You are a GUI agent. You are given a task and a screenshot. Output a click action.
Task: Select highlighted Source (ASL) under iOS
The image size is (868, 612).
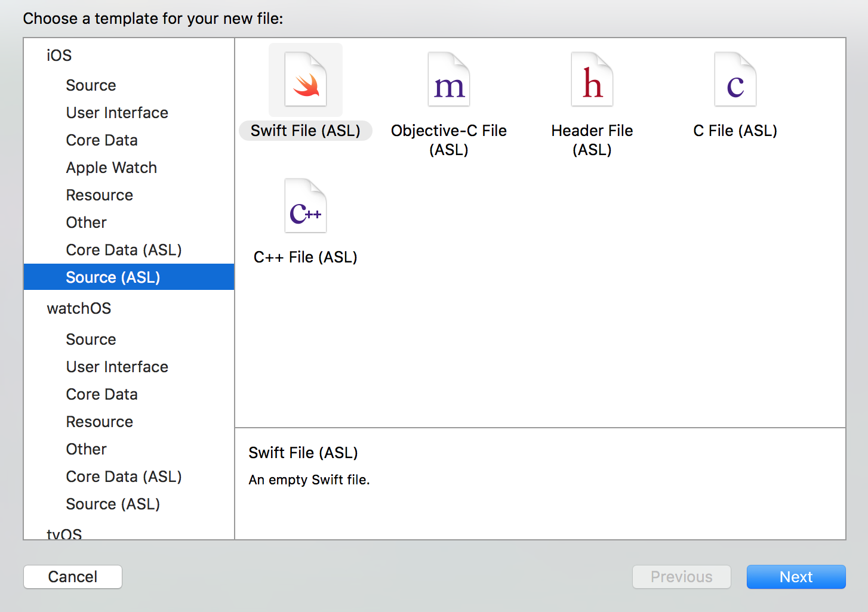click(x=129, y=277)
